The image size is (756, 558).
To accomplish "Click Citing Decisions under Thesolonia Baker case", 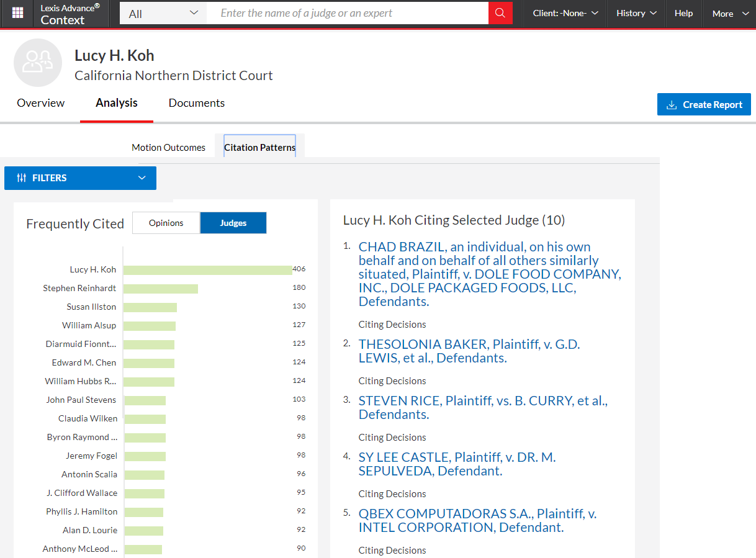I will pyautogui.click(x=392, y=381).
